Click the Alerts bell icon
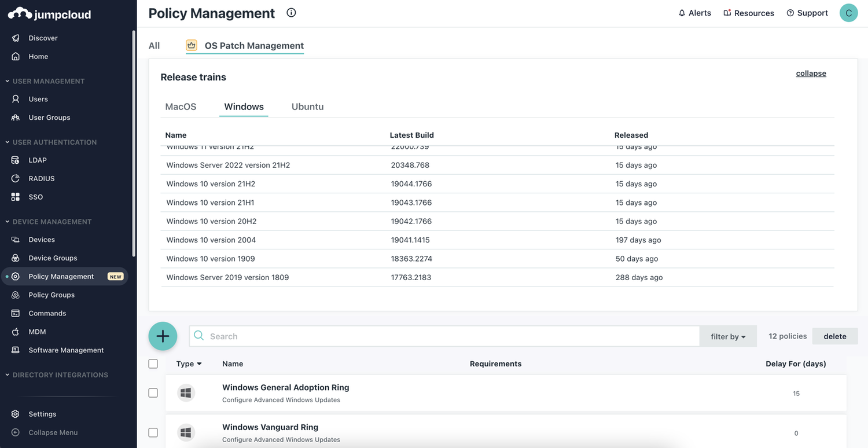Screen dimensions: 868x448 click(x=682, y=13)
